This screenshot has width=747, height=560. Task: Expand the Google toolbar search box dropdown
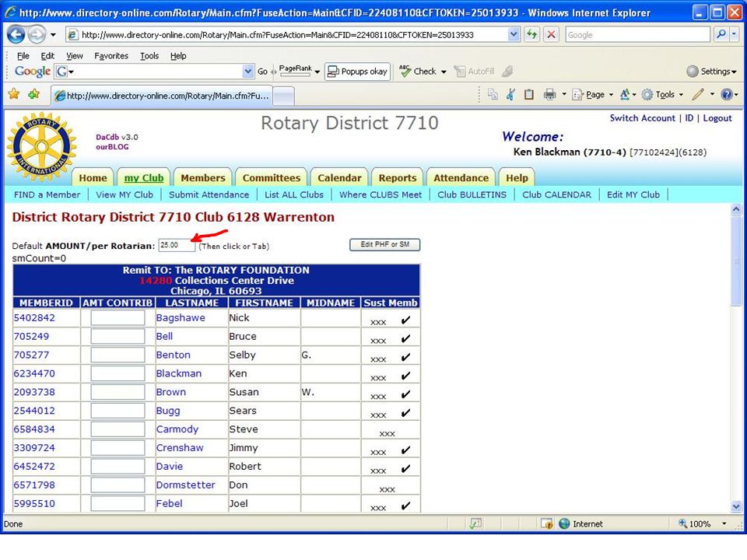[247, 72]
